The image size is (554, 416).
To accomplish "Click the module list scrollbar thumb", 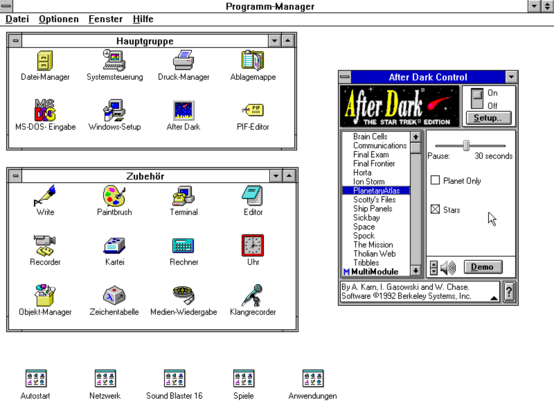I will coord(416,147).
